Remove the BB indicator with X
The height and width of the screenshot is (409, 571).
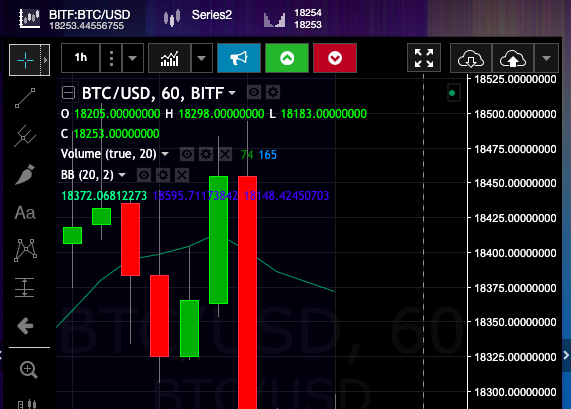click(x=182, y=175)
